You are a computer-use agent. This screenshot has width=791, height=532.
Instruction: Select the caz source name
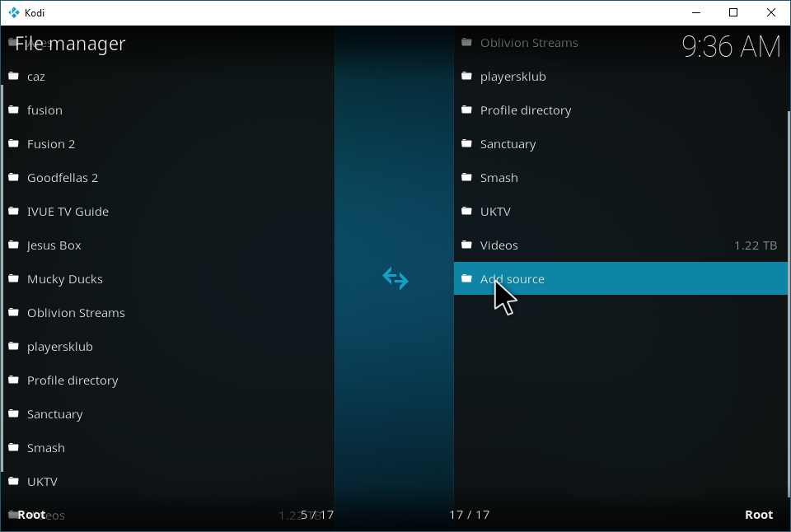point(35,77)
